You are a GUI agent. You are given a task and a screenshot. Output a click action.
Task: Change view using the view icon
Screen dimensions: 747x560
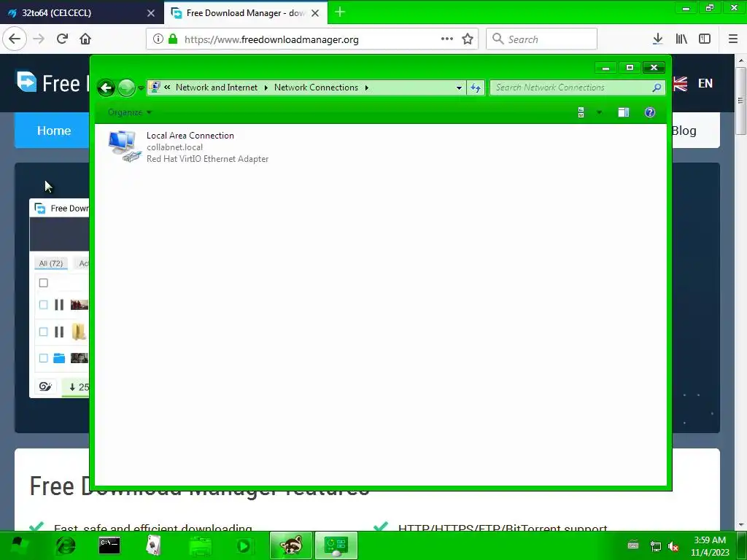click(x=581, y=112)
